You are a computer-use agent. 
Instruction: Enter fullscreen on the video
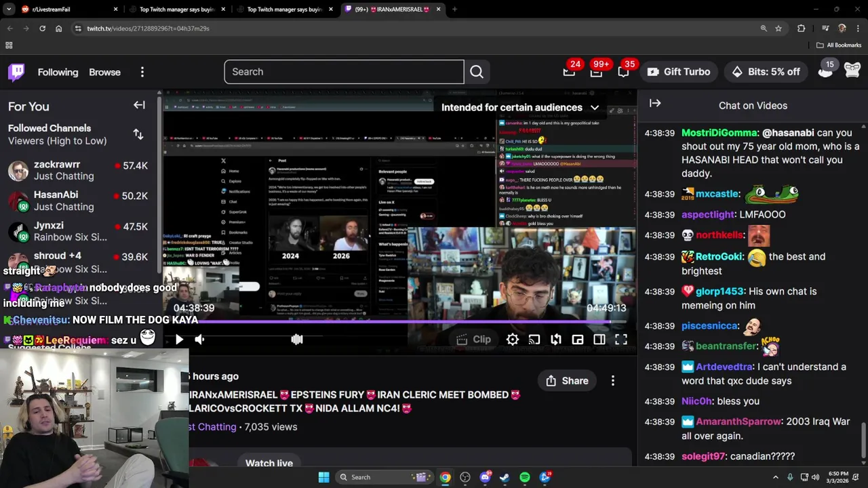(x=621, y=340)
